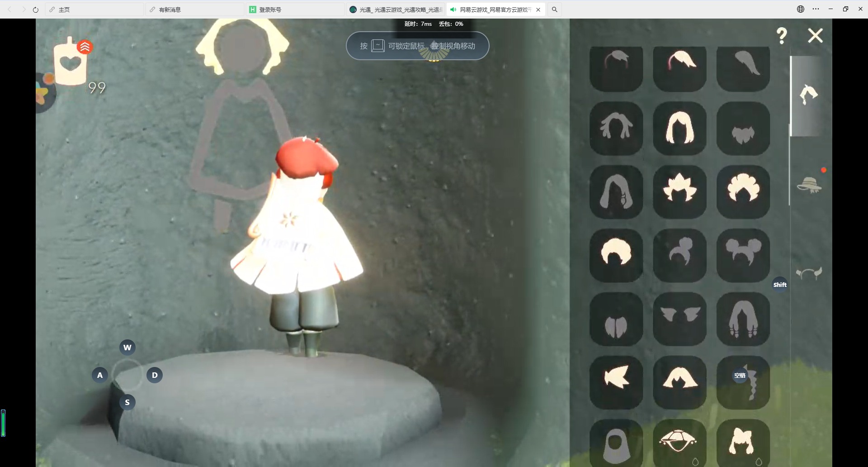Open the help question mark
Screen dimensions: 868x467
[x=782, y=36]
